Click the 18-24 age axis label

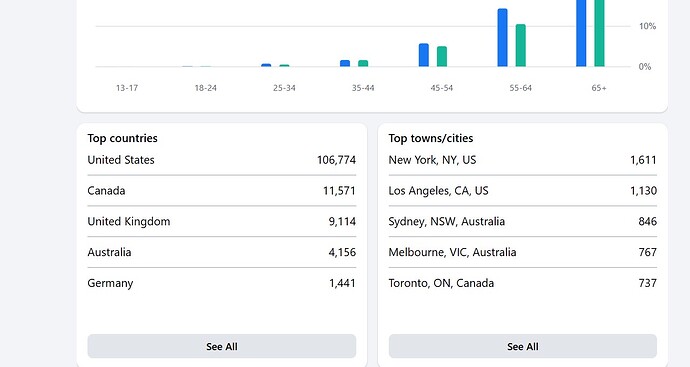point(206,88)
